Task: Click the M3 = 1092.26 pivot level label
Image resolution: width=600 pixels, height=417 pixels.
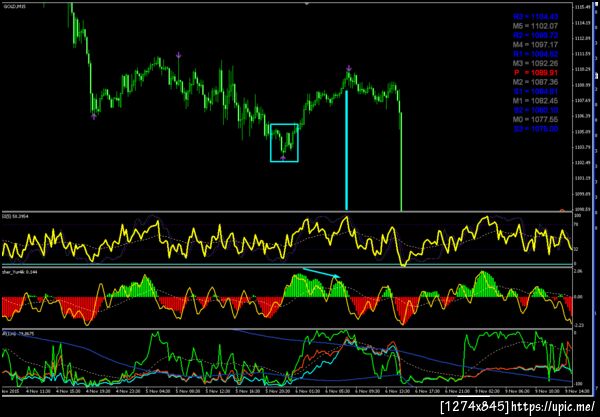Action: pyautogui.click(x=535, y=64)
